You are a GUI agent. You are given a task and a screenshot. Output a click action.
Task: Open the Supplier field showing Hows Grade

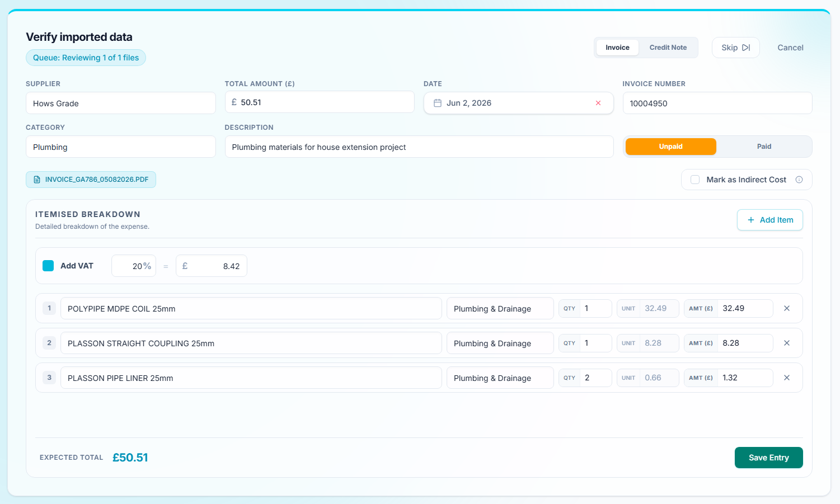click(120, 103)
